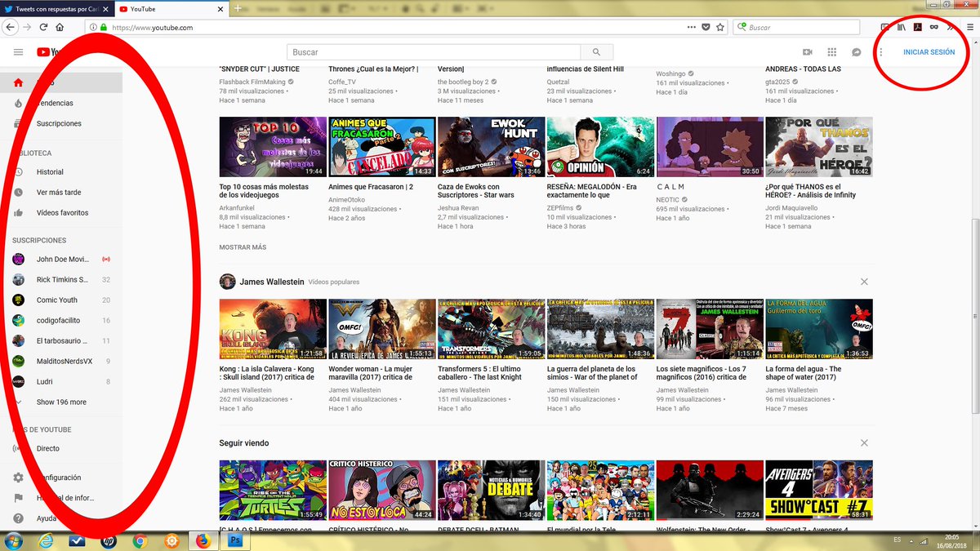The height and width of the screenshot is (551, 980).
Task: Open YouTube settings three-dot menu
Action: 881,52
